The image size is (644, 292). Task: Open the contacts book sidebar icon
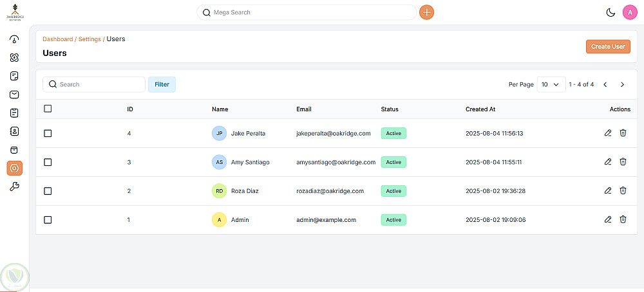tap(14, 131)
